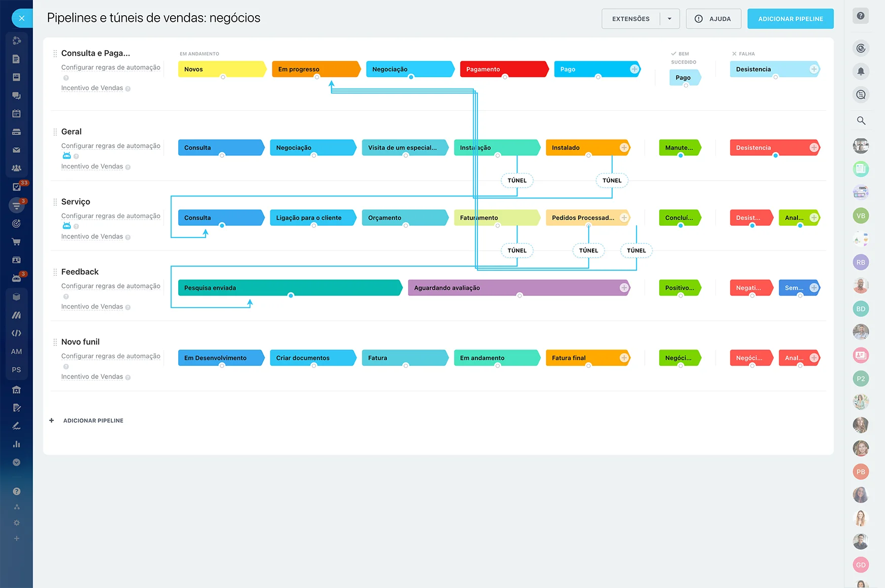Add a stage after Fatura final
The width and height of the screenshot is (885, 588).
tap(624, 358)
